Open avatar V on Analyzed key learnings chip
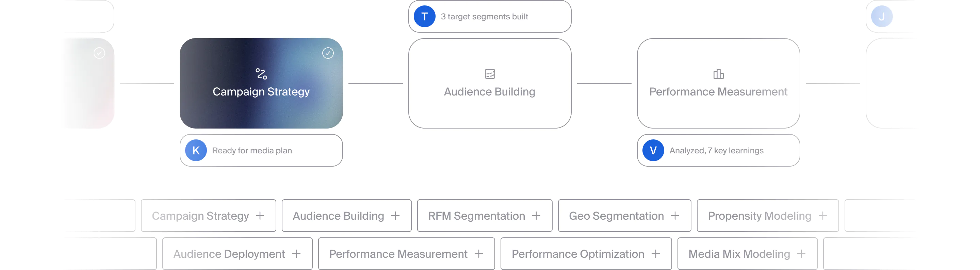This screenshot has width=980, height=270. [653, 150]
